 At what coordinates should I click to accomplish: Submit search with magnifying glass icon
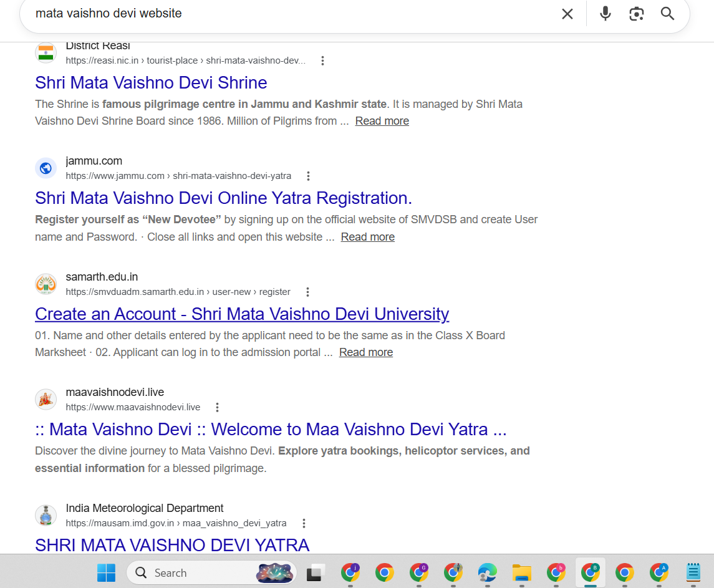tap(667, 14)
